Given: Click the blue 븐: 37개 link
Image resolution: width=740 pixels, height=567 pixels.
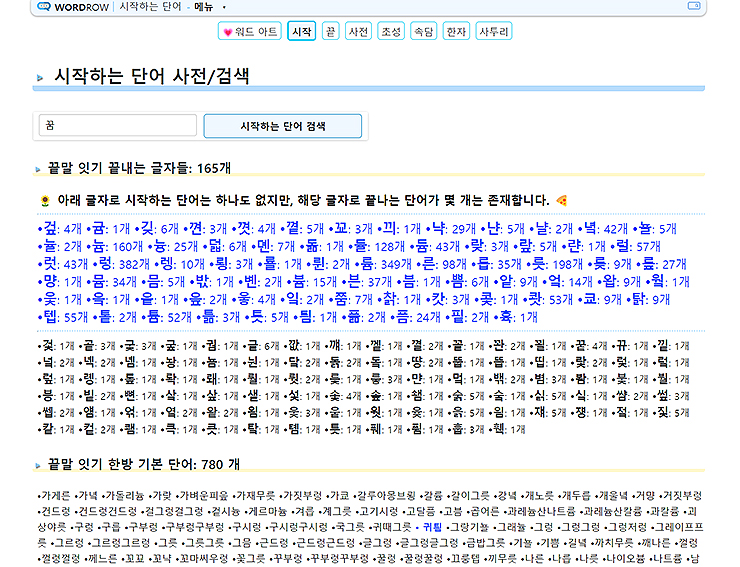Looking at the screenshot, I should pyautogui.click(x=370, y=282).
